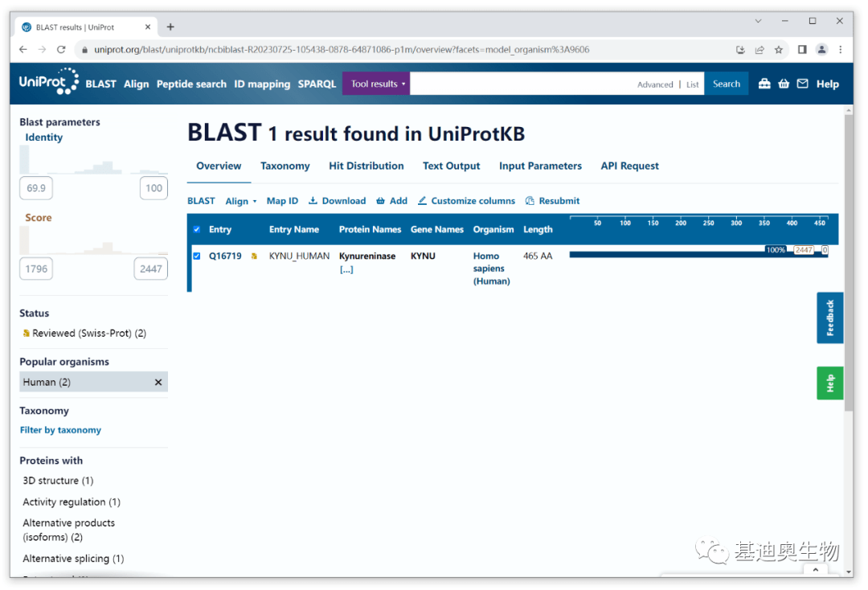
Task: Open the tools dashboard toolbox icon
Action: click(764, 84)
